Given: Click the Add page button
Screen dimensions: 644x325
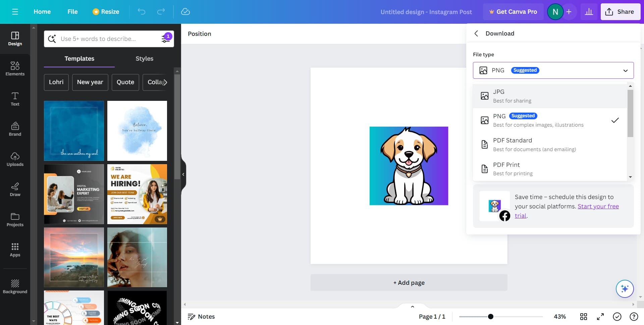Looking at the screenshot, I should (409, 282).
